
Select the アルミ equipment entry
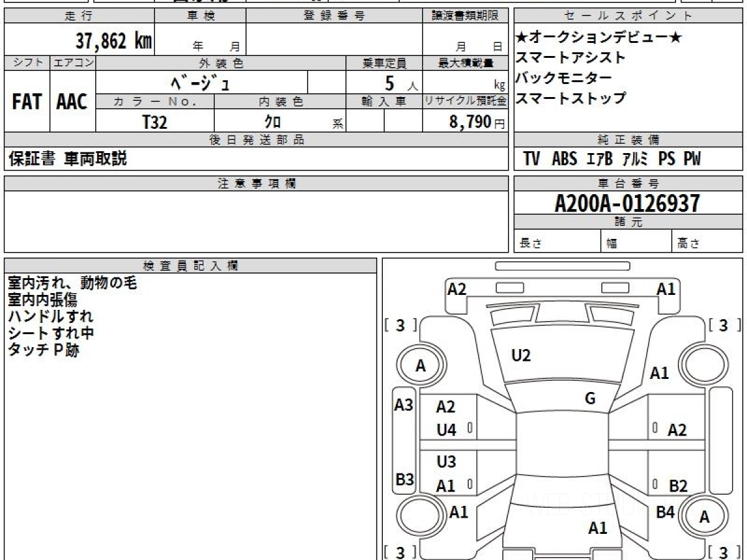636,159
